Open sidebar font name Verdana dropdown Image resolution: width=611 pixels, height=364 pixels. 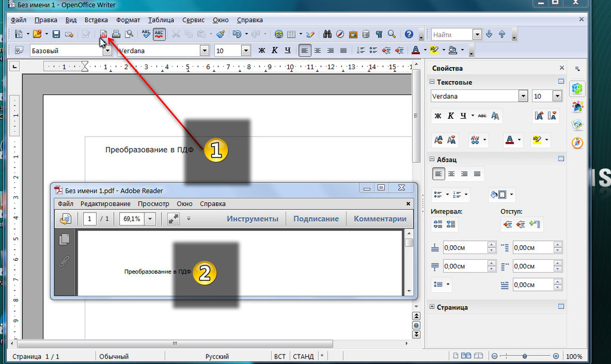click(x=523, y=96)
